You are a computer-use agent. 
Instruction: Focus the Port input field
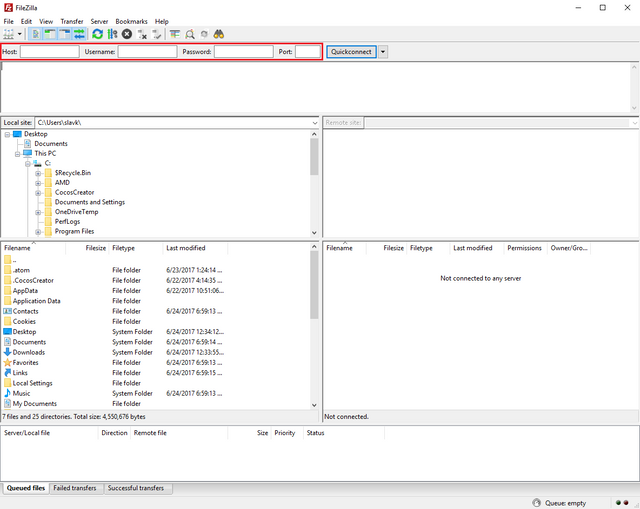308,52
